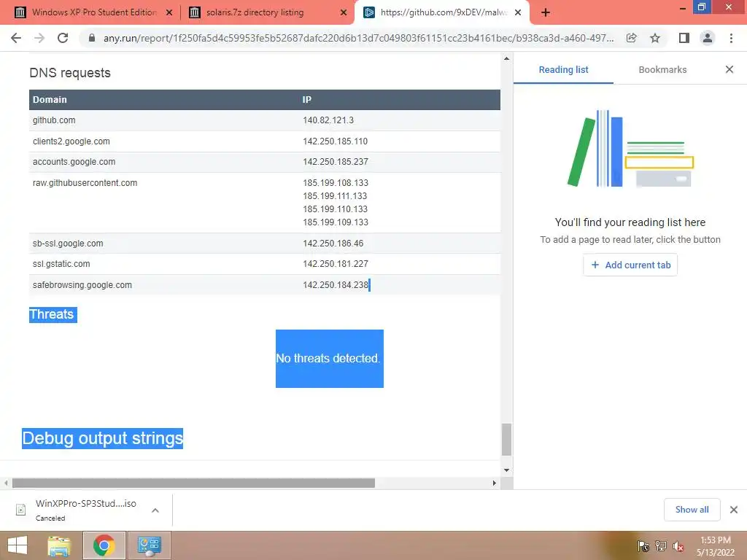The image size is (747, 560).
Task: Switch to Bookmarks tab in side panel
Action: (662, 69)
